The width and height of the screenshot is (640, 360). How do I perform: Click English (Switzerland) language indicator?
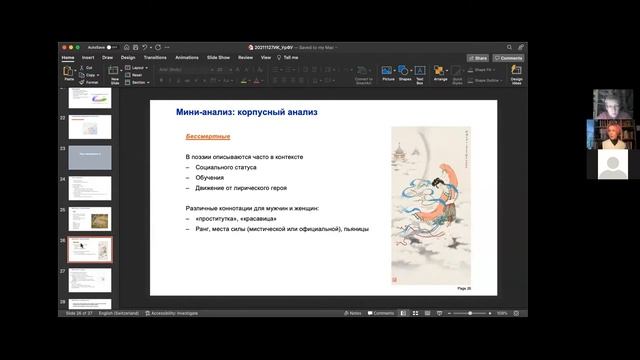pos(119,313)
